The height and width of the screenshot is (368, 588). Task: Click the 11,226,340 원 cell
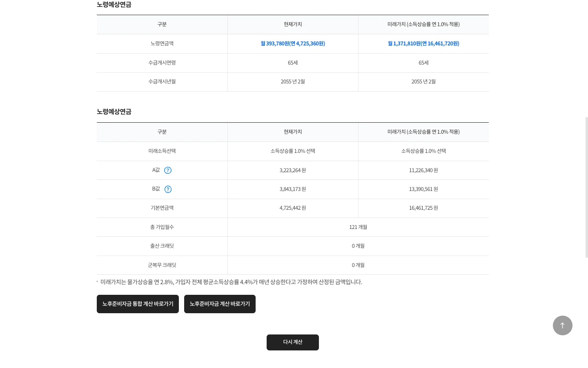click(x=423, y=171)
